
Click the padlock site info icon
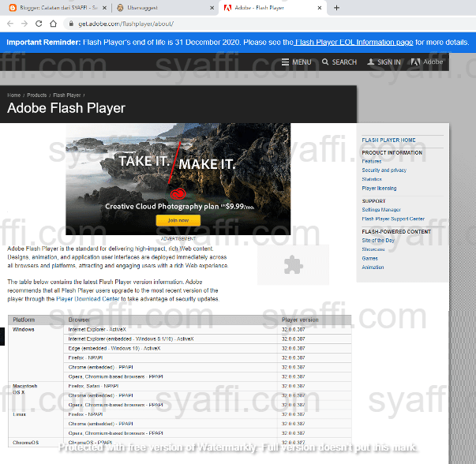(71, 24)
